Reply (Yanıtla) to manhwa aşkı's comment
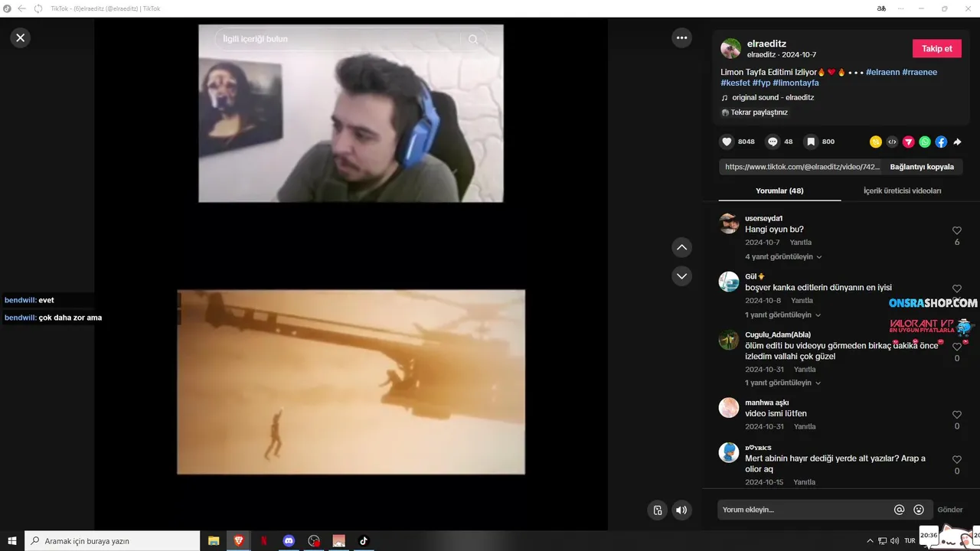 (x=805, y=426)
